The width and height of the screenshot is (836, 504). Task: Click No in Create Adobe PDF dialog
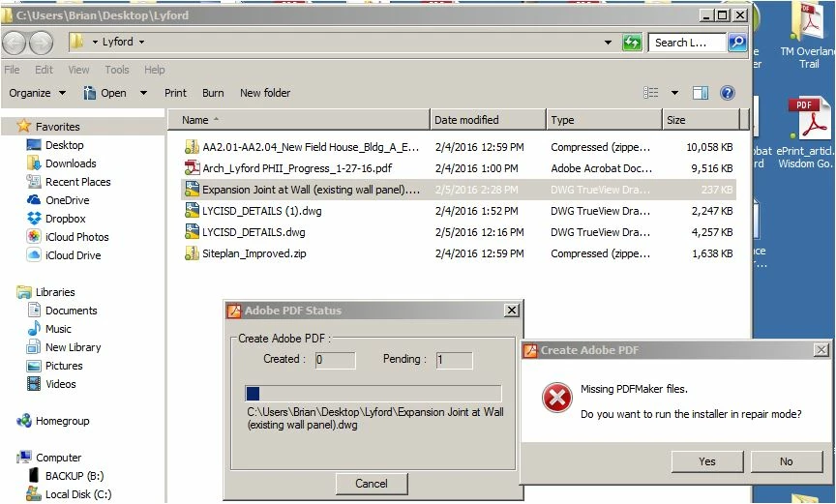point(787,461)
